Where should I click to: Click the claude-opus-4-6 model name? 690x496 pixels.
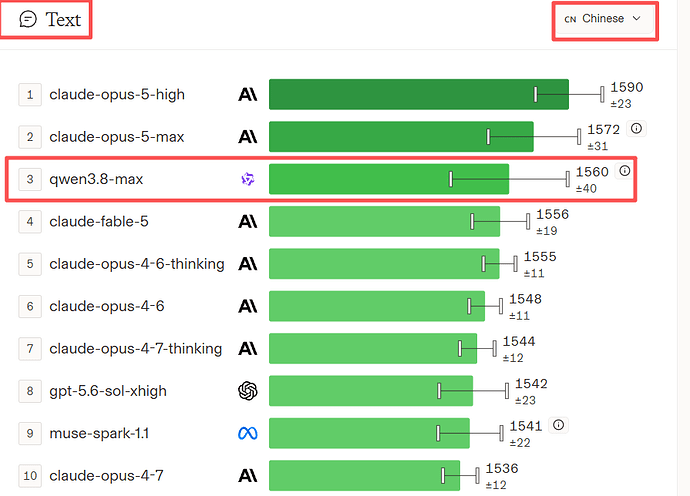[106, 306]
